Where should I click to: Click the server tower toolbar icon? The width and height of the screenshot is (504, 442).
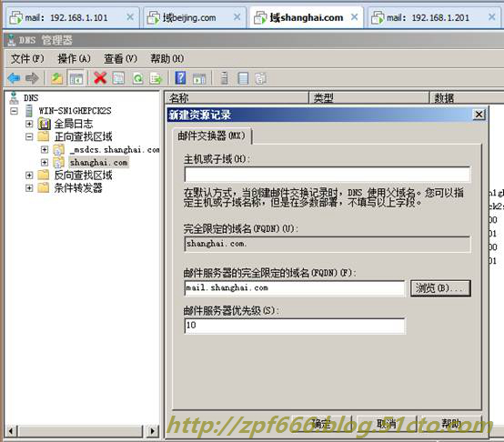click(x=225, y=78)
